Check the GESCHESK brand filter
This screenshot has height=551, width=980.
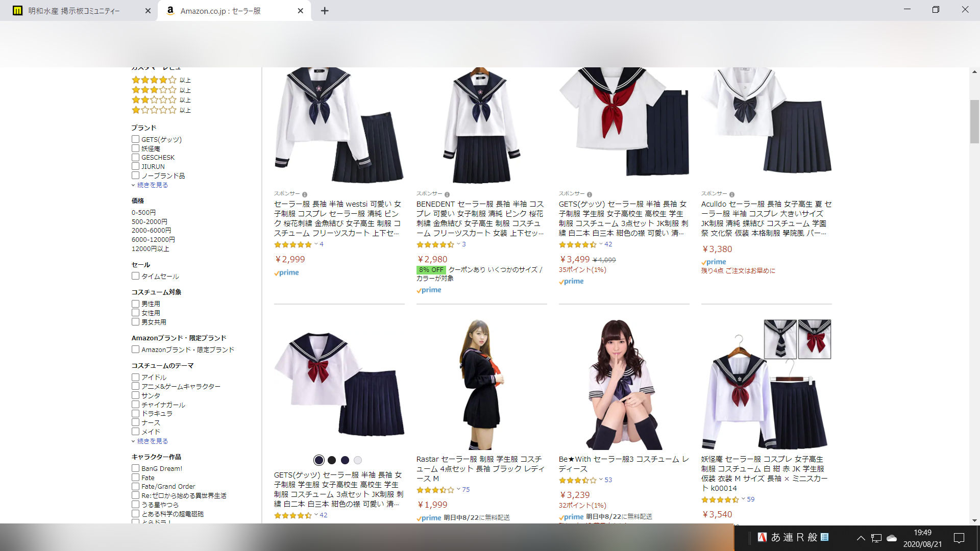point(135,157)
